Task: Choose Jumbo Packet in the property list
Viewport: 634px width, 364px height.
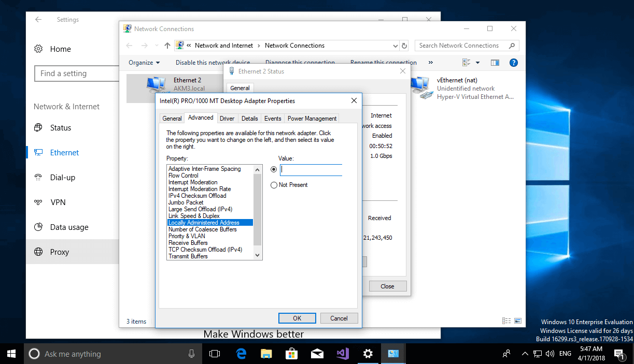Action: pyautogui.click(x=186, y=202)
